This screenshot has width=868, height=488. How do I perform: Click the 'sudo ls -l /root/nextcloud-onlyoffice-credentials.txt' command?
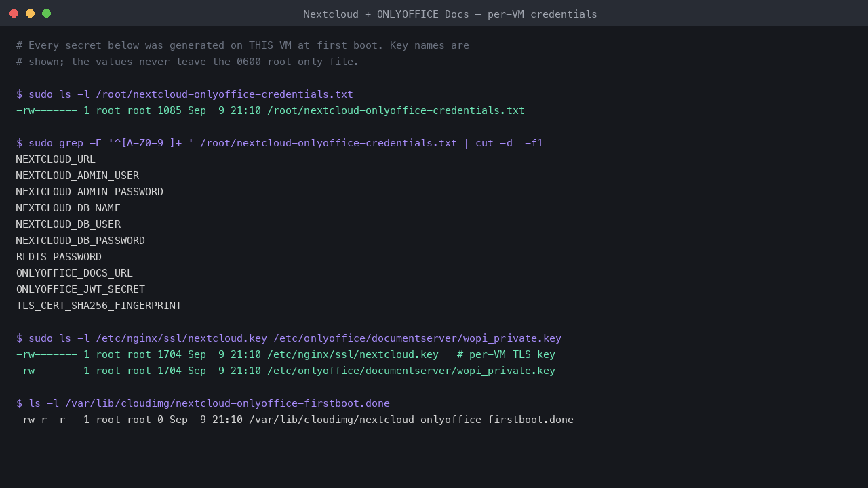point(184,94)
